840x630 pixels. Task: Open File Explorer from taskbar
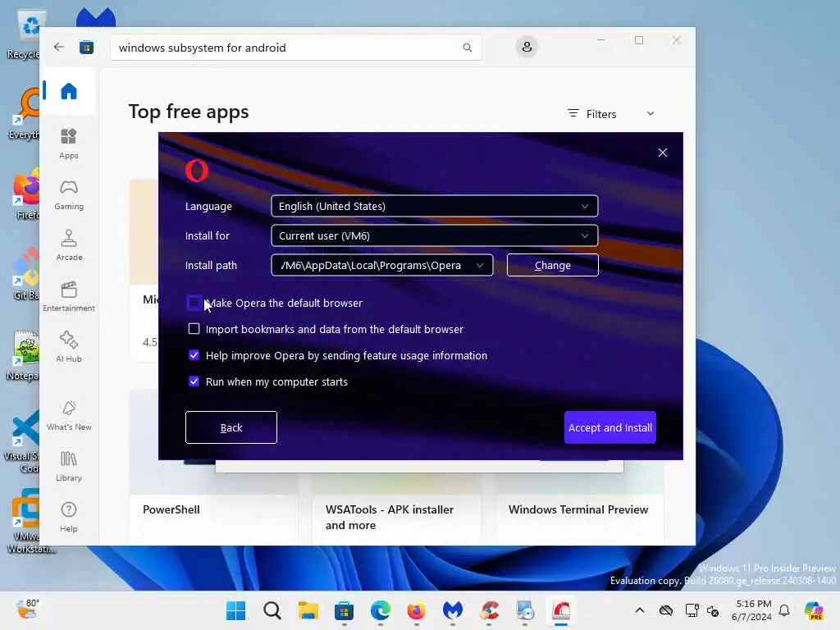tap(308, 610)
